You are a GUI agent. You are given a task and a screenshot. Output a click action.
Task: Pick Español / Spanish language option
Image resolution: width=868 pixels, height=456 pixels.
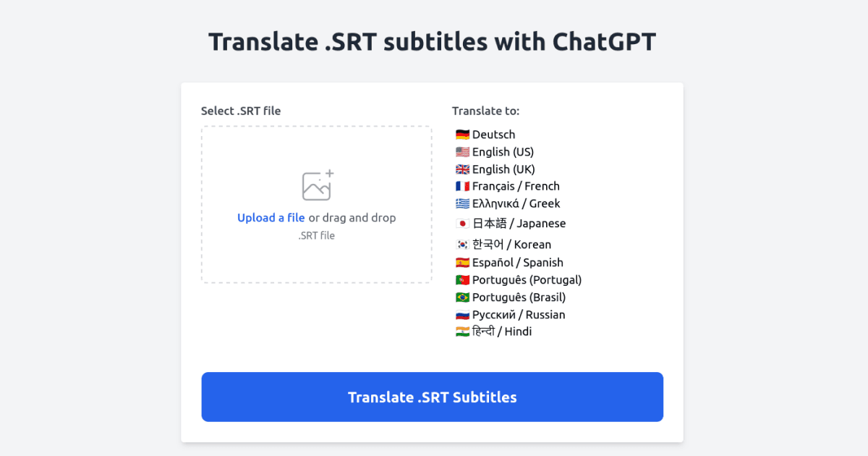click(509, 263)
